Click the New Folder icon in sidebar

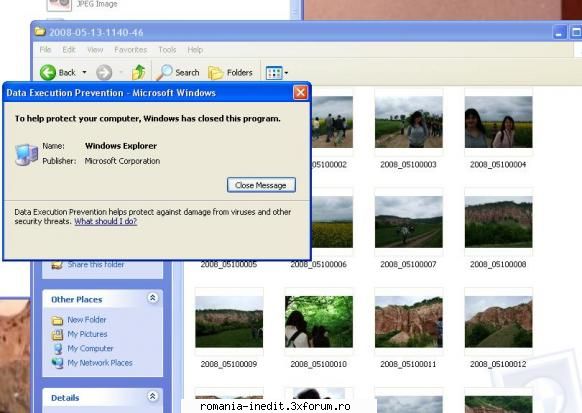[x=58, y=320]
